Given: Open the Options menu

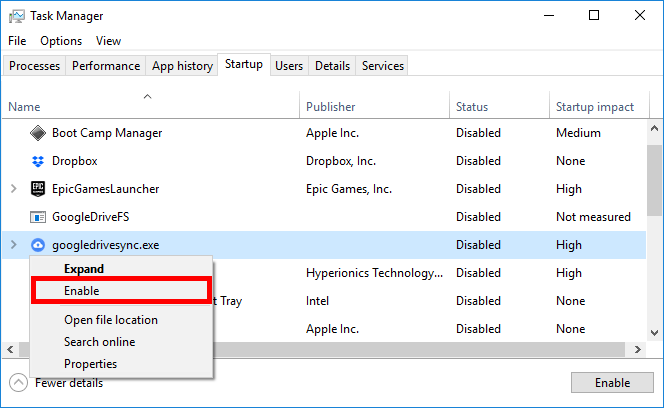Looking at the screenshot, I should (61, 41).
